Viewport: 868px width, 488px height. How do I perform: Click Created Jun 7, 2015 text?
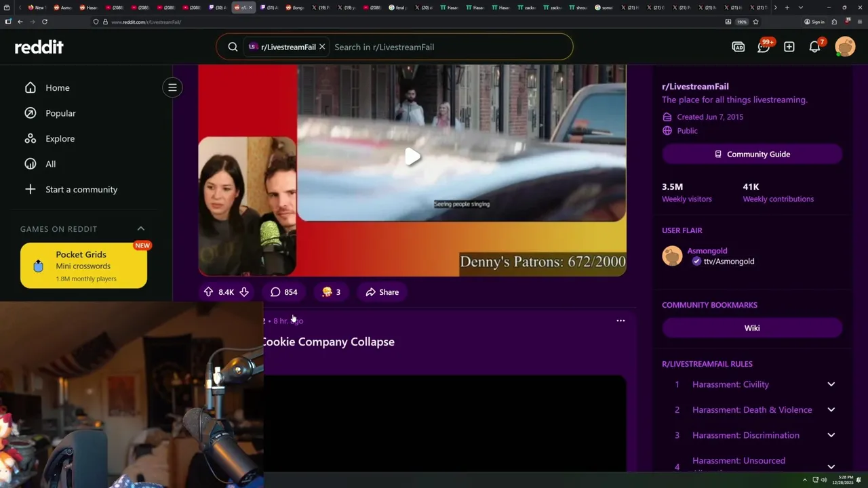[710, 117]
